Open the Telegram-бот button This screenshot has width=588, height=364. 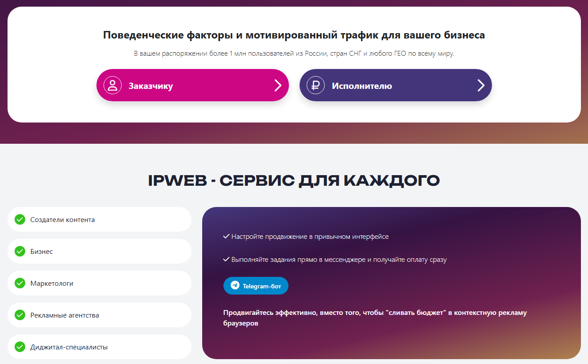(256, 286)
